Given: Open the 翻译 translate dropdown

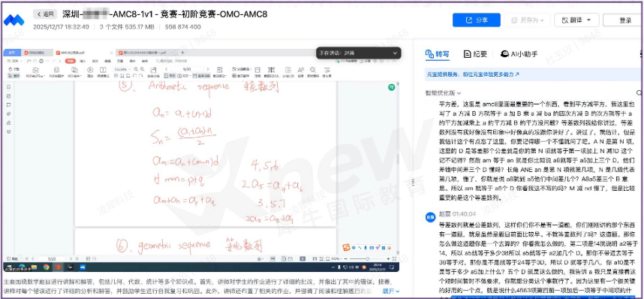Looking at the screenshot, I should point(576,20).
